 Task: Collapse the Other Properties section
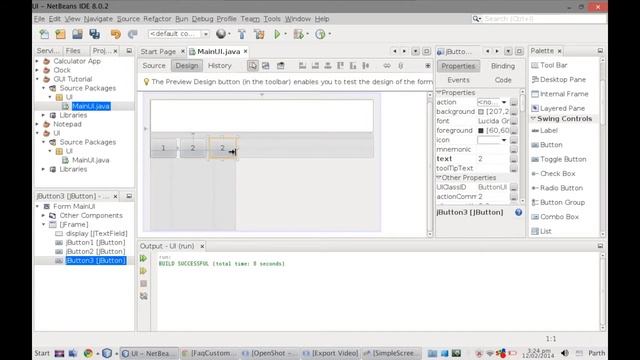439,178
